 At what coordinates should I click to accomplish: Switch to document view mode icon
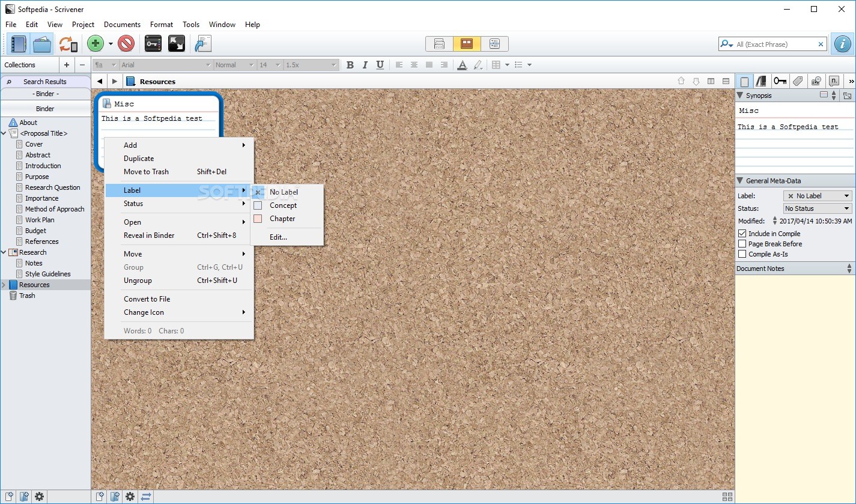tap(439, 44)
